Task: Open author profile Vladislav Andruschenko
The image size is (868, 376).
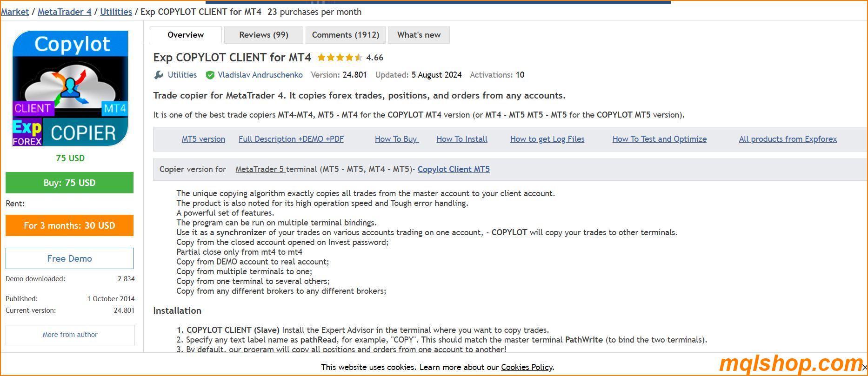Action: pyautogui.click(x=260, y=74)
